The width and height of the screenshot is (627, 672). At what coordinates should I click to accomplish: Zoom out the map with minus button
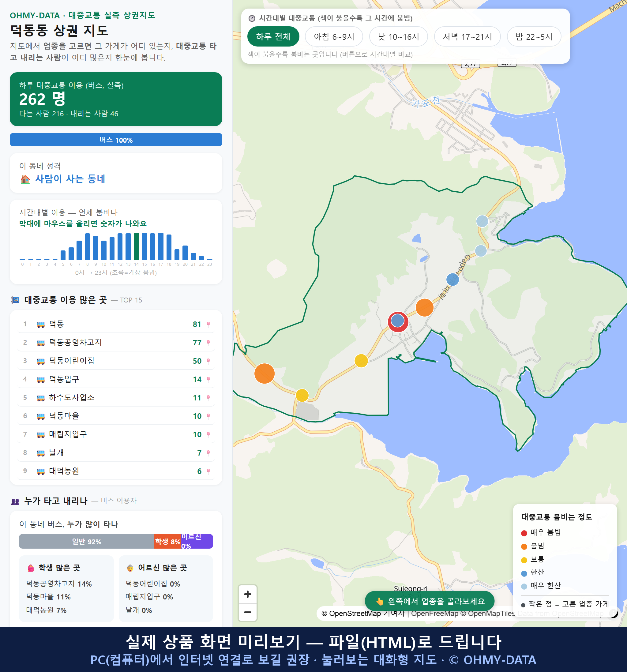click(247, 612)
